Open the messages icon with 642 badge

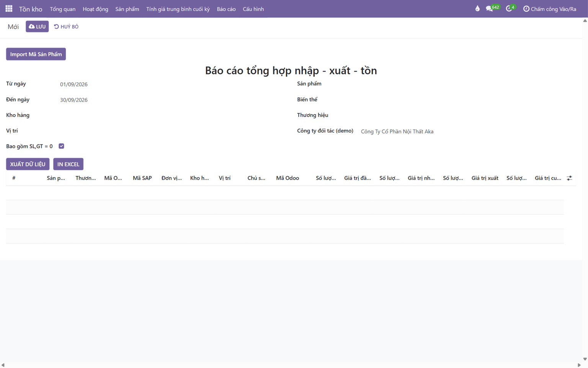pyautogui.click(x=492, y=8)
